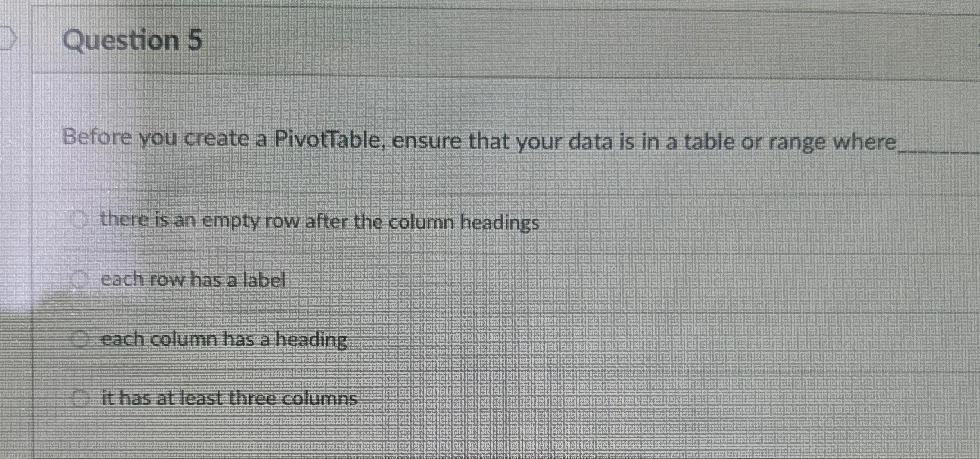Select the radio button for 'each row has a label'
This screenshot has height=459, width=980.
[x=80, y=278]
